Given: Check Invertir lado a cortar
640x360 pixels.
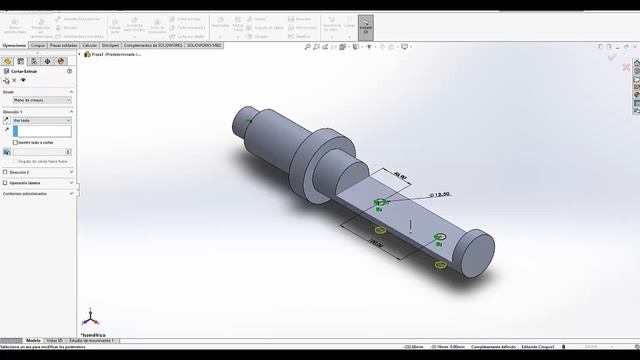Looking at the screenshot, I should coord(16,142).
